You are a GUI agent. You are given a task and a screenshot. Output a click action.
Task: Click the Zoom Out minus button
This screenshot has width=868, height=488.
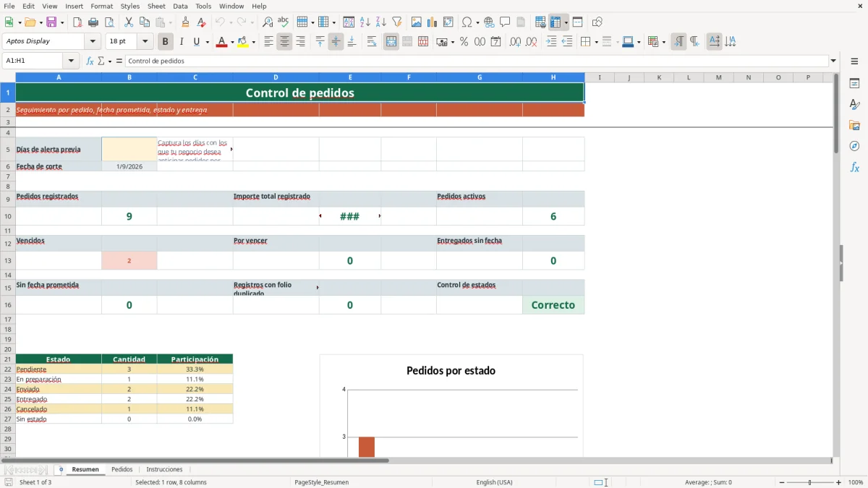tap(782, 482)
